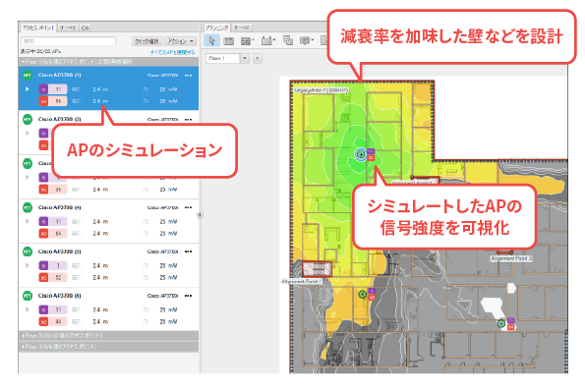
Task: Pick the scale ruler tool in toolbar
Action: click(229, 41)
